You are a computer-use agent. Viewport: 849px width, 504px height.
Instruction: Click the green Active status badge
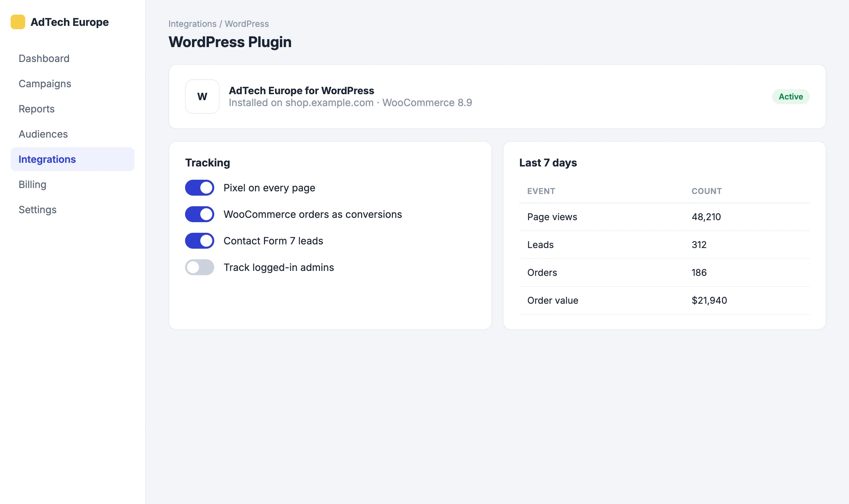(x=791, y=96)
